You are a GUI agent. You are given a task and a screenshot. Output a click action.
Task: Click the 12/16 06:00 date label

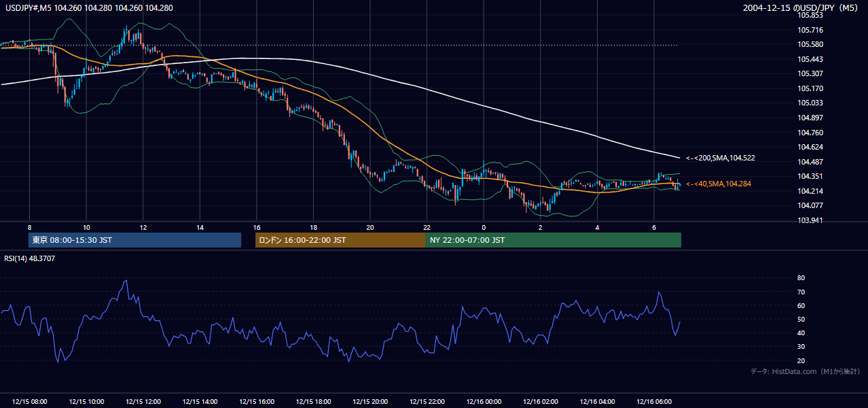(653, 402)
